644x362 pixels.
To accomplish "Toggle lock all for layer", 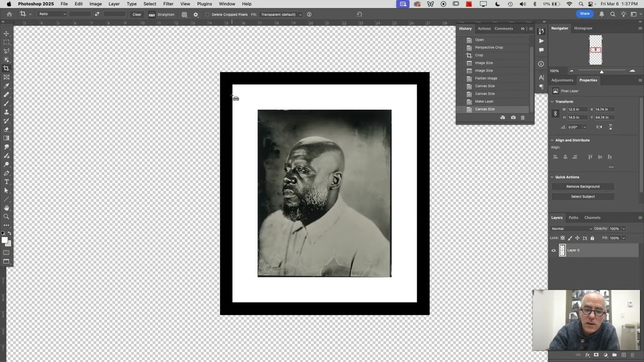I will point(592,238).
